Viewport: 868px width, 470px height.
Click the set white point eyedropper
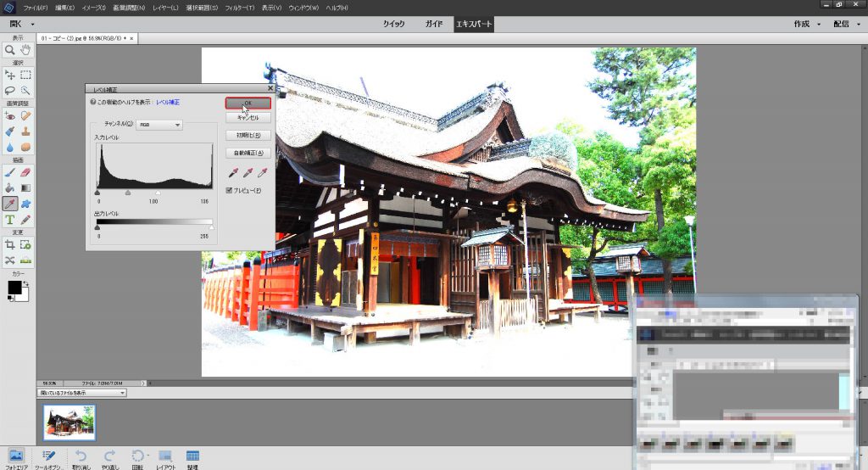264,173
